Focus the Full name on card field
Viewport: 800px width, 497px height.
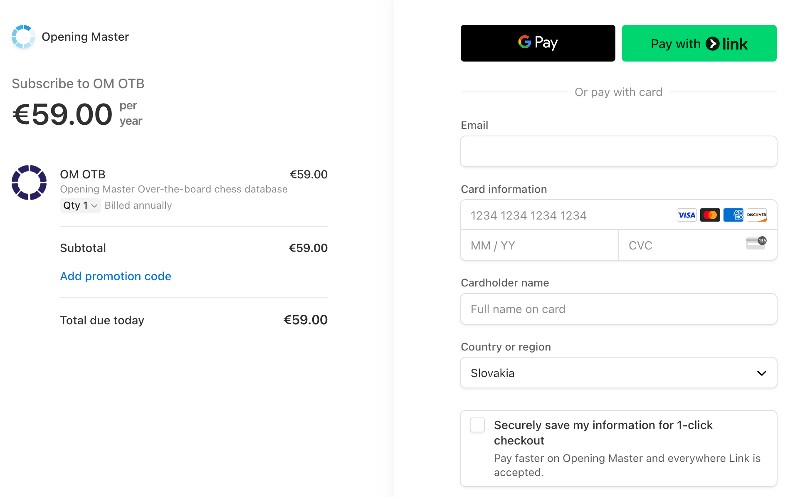618,309
